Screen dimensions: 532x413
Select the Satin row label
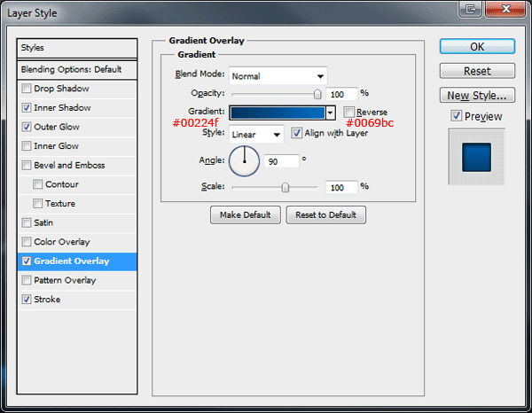pyautogui.click(x=43, y=222)
